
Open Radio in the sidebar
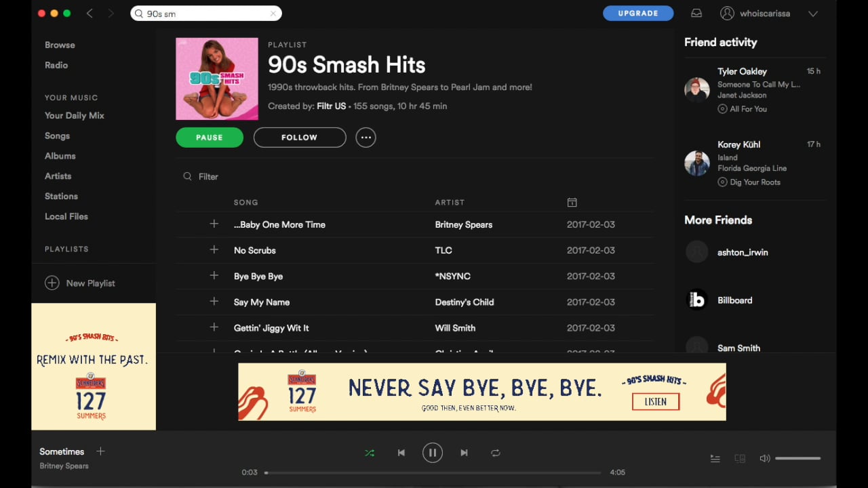pyautogui.click(x=56, y=65)
